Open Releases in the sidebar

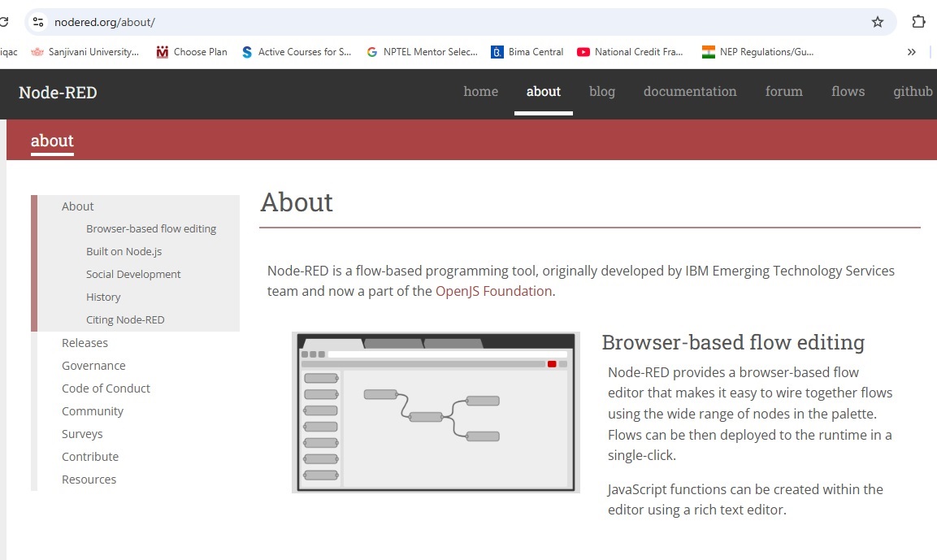tap(85, 343)
